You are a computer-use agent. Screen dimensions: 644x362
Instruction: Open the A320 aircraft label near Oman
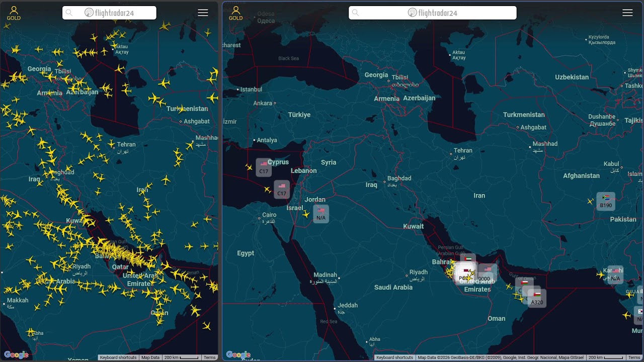click(537, 299)
